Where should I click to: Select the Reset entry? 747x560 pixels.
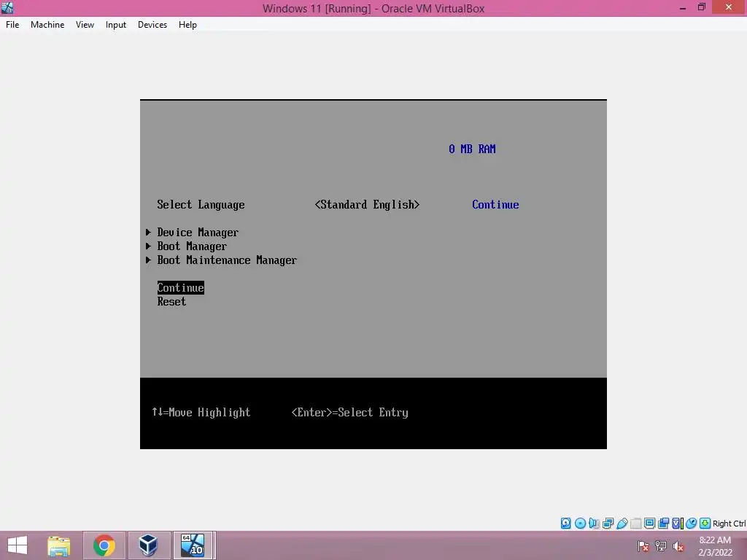click(x=171, y=301)
